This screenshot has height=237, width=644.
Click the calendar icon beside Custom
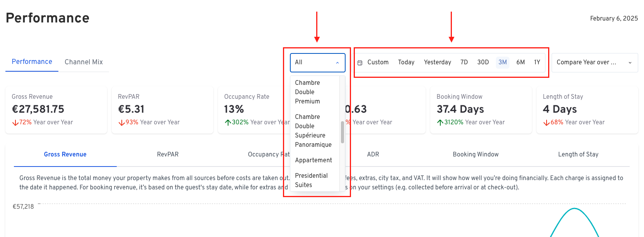pos(360,63)
